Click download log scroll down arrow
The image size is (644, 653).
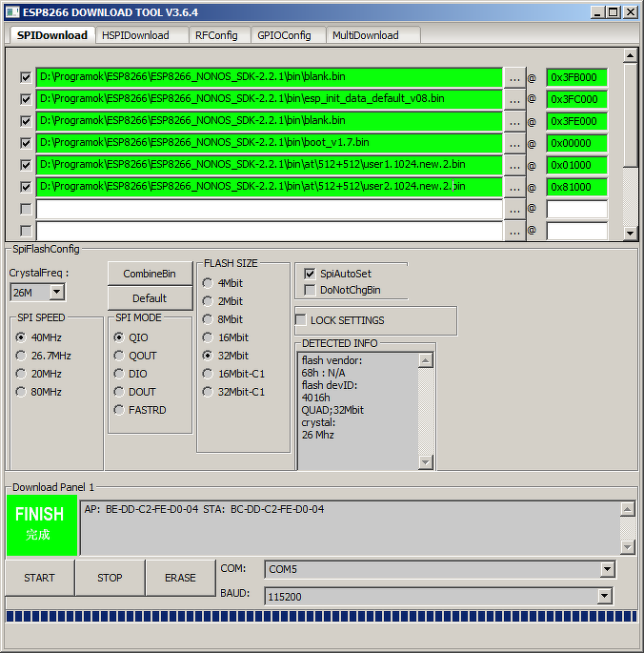628,547
